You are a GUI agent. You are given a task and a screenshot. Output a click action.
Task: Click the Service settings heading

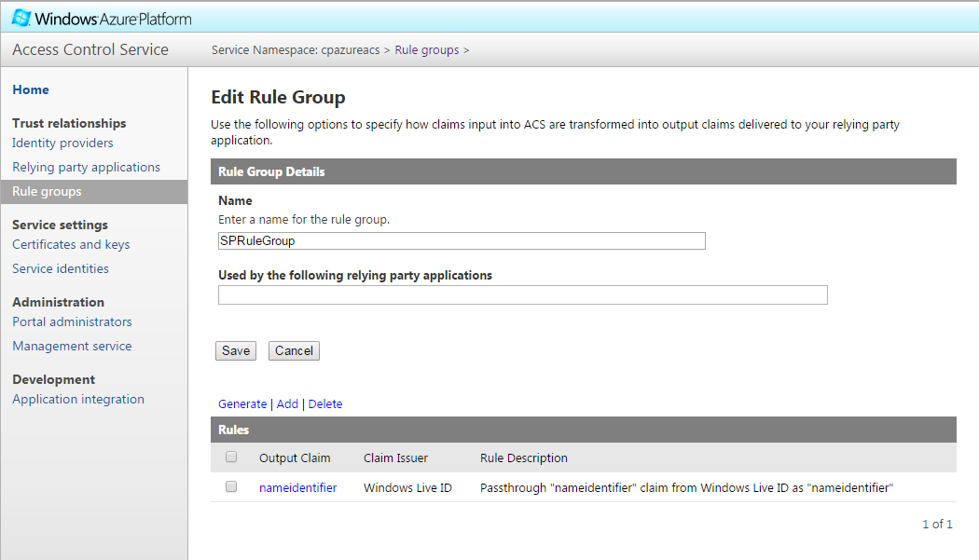(60, 225)
